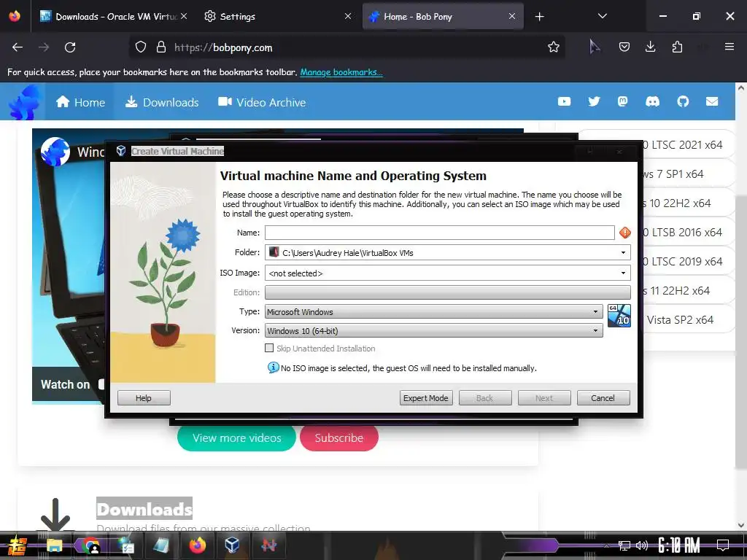Close the Settings tab
The height and width of the screenshot is (560, 747).
coord(348,16)
